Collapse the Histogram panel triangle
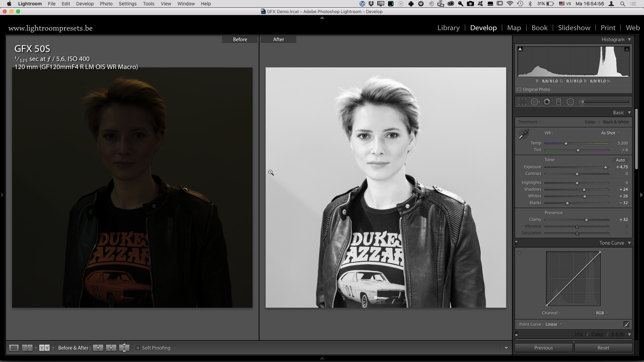This screenshot has height=362, width=644. click(629, 40)
